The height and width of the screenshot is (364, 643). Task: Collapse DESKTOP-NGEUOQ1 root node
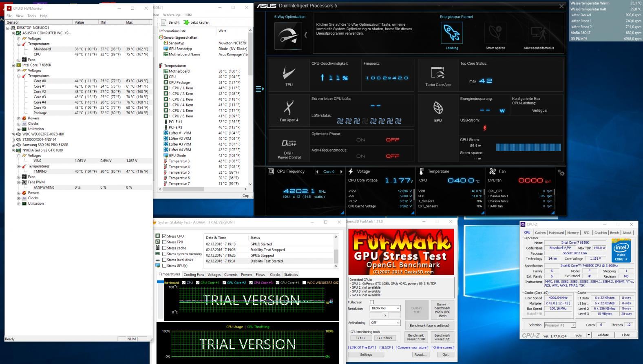(x=8, y=28)
